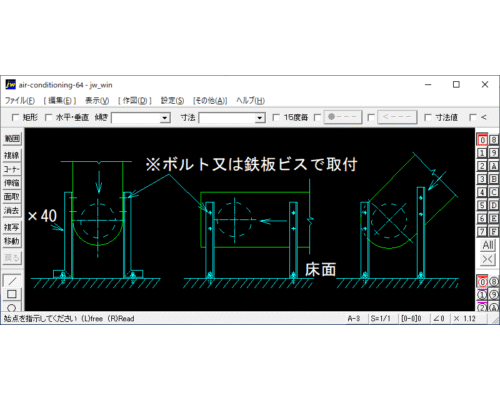Select the 消去 (erase) tool
Image resolution: width=500 pixels, height=400 pixels.
coord(12,211)
